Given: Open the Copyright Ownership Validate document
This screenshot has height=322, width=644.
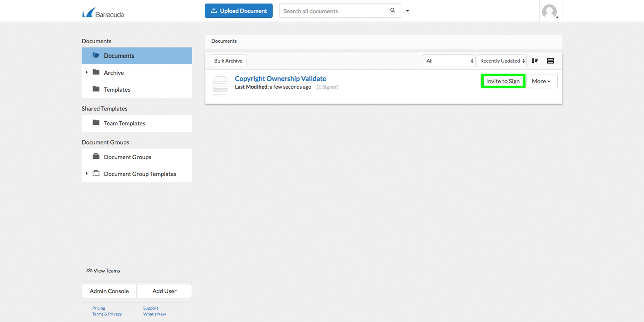Looking at the screenshot, I should [280, 79].
